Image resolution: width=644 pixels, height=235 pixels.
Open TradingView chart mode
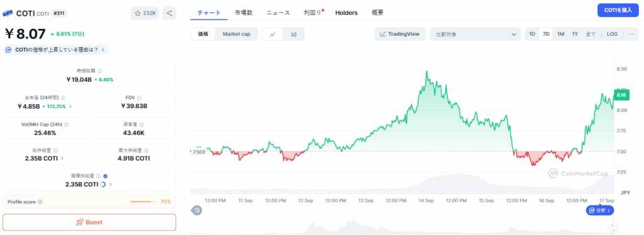399,34
